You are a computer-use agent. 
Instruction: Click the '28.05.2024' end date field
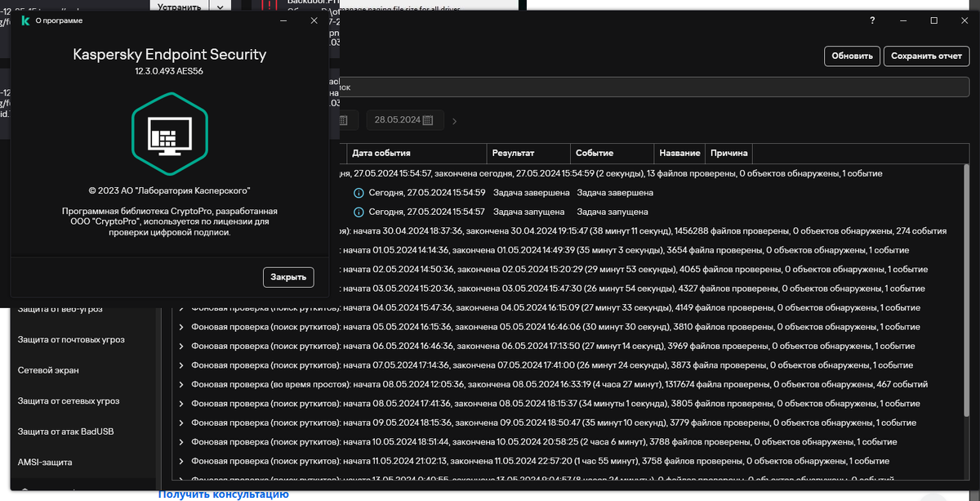pos(405,120)
